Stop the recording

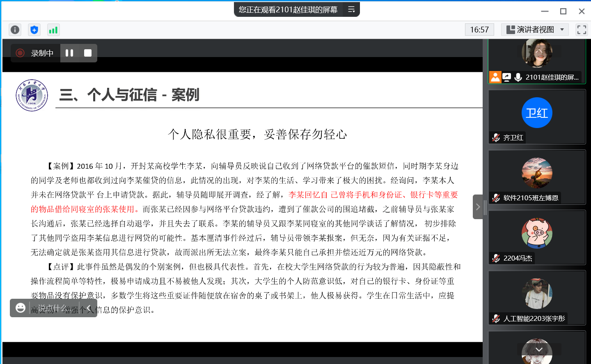[x=88, y=53]
